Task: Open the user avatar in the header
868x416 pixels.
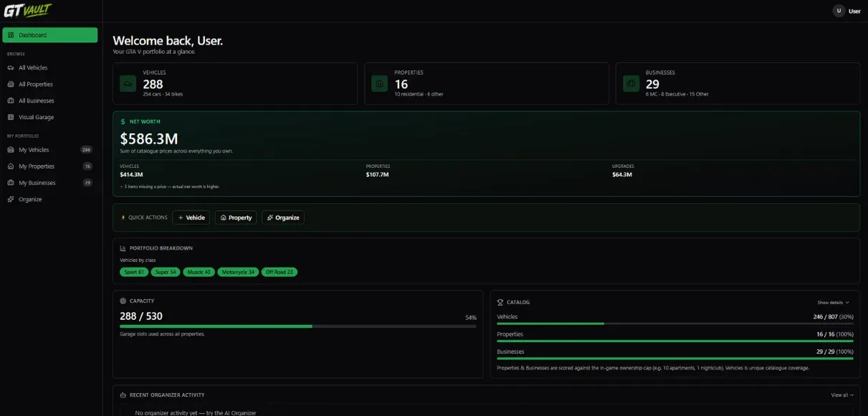Action: (839, 11)
